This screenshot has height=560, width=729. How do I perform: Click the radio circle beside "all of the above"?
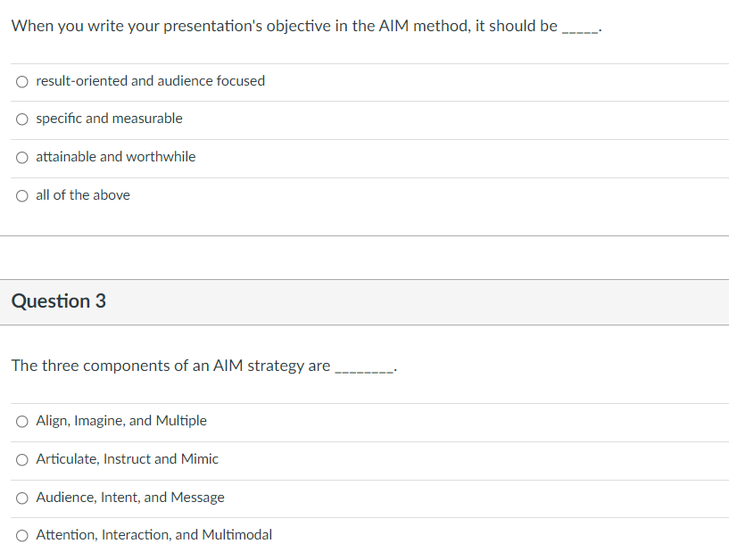[21, 194]
